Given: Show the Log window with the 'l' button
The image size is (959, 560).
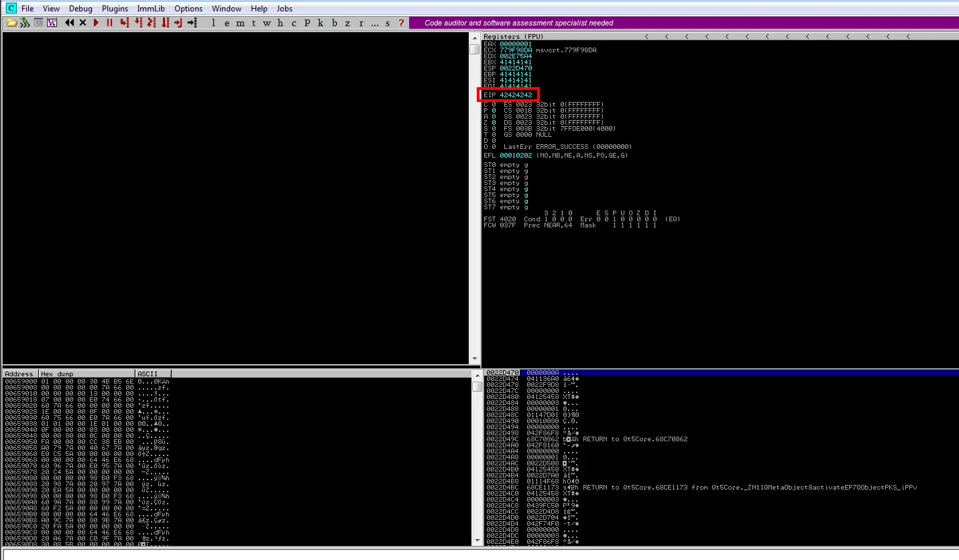Looking at the screenshot, I should pyautogui.click(x=213, y=23).
